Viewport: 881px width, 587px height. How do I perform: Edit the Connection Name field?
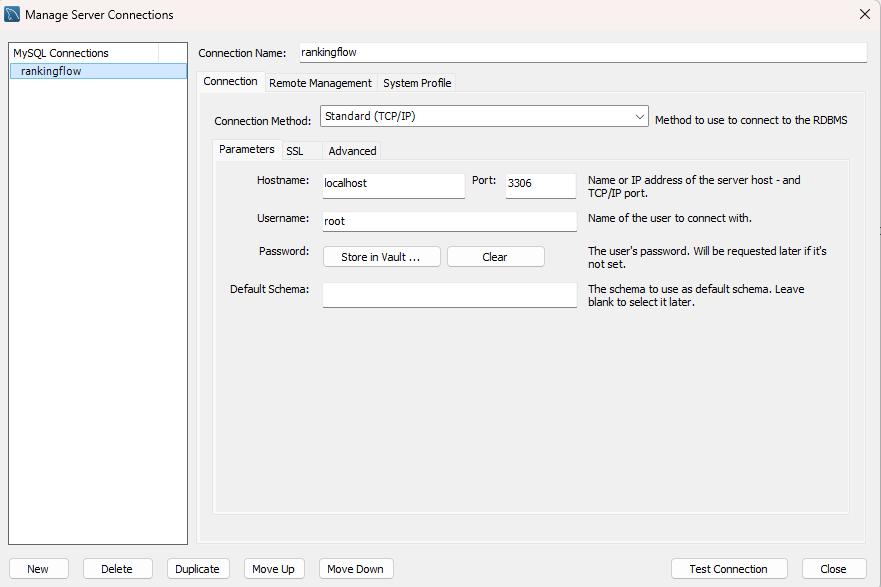(583, 53)
